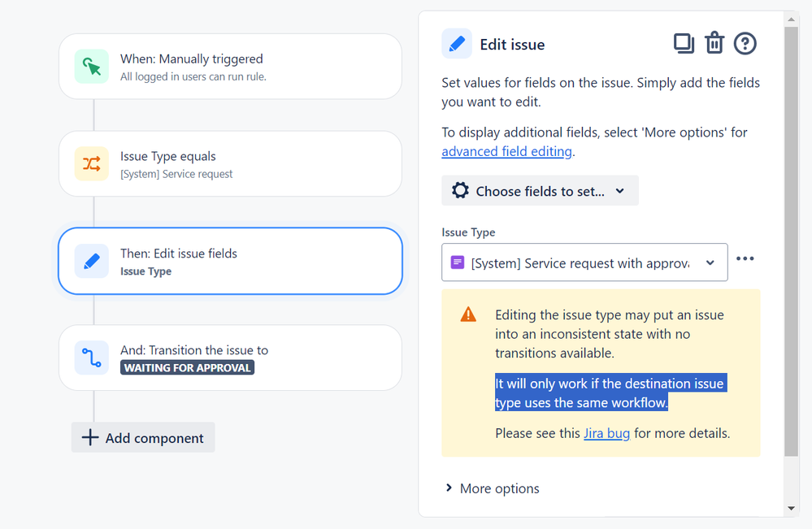Viewport: 812px width, 529px height.
Task: Click the manual trigger cursor icon
Action: 92,67
